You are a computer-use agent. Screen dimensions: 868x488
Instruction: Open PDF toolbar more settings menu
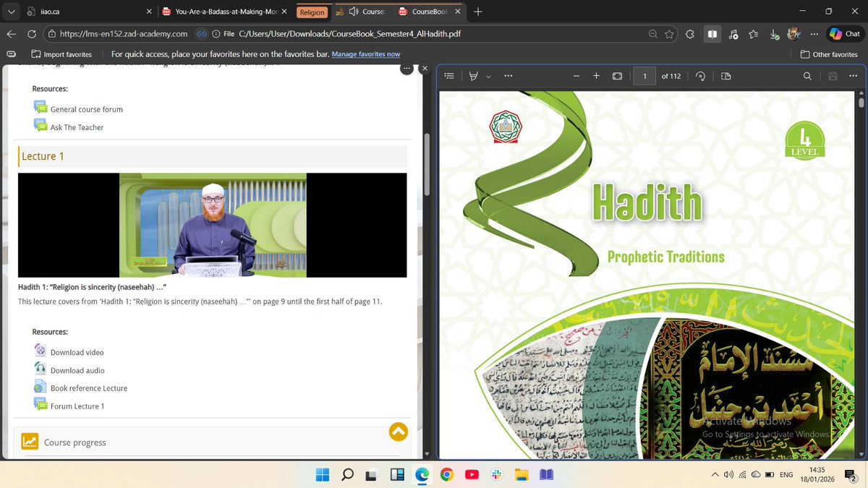tap(854, 75)
